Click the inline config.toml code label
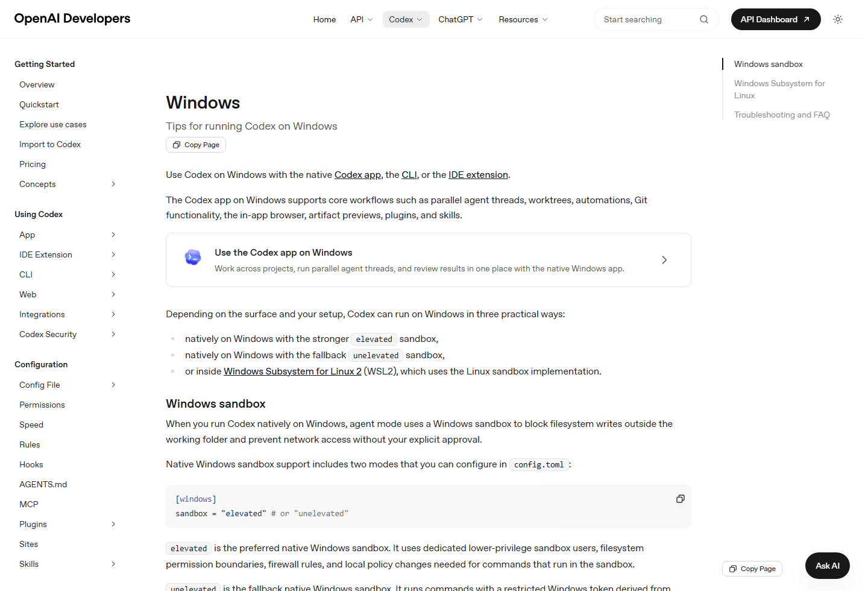 539,464
